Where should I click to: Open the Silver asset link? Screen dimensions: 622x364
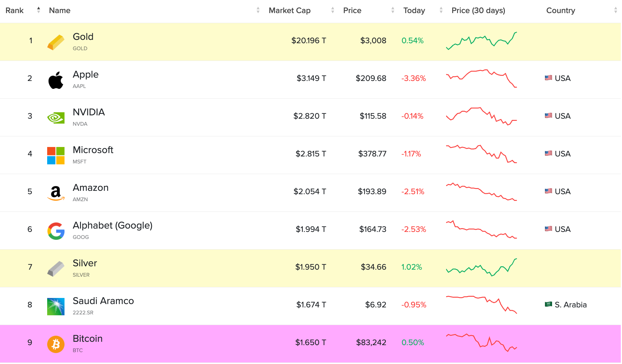[85, 263]
